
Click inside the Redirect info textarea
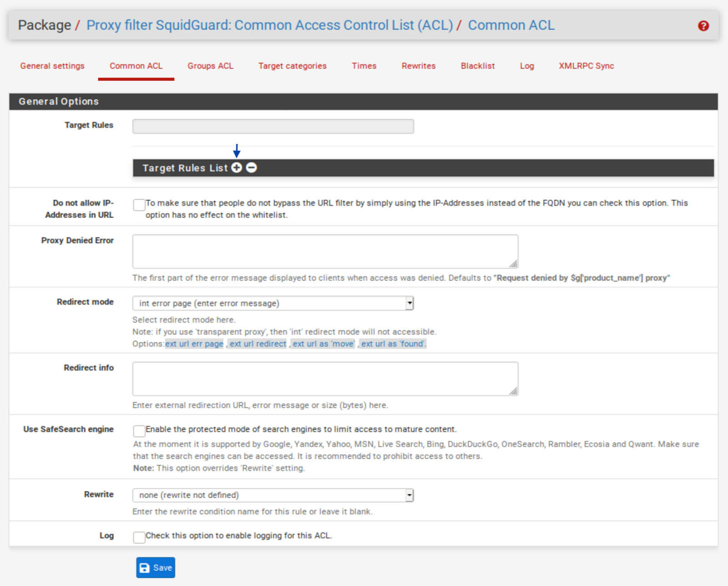pos(325,379)
